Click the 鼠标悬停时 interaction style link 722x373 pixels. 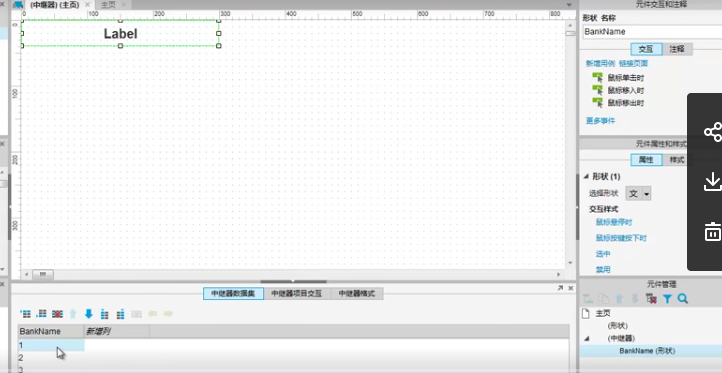[614, 222]
